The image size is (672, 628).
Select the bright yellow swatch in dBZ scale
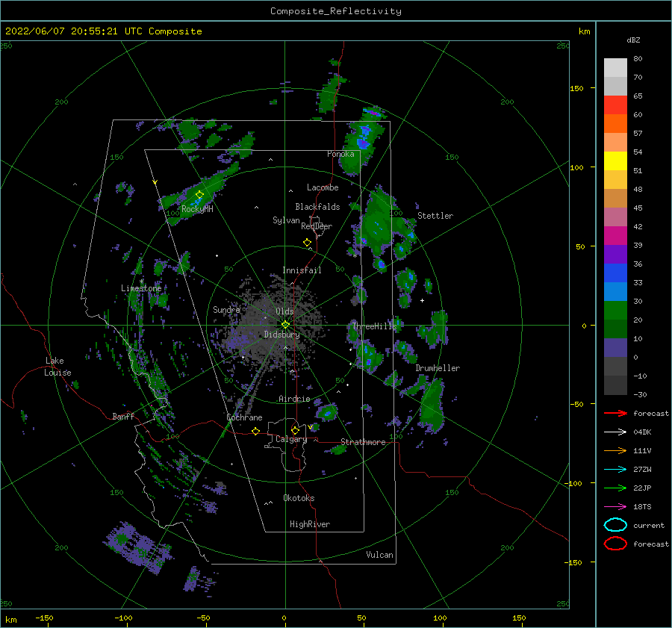coord(615,161)
